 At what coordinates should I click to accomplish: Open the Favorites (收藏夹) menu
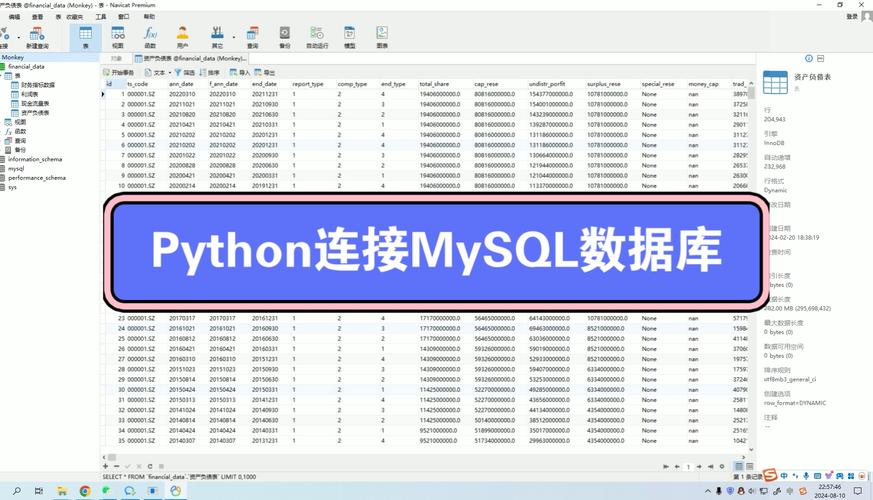tap(74, 17)
